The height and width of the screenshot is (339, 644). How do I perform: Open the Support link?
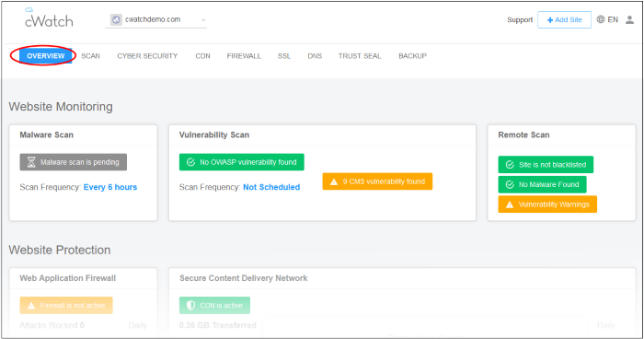[x=520, y=19]
